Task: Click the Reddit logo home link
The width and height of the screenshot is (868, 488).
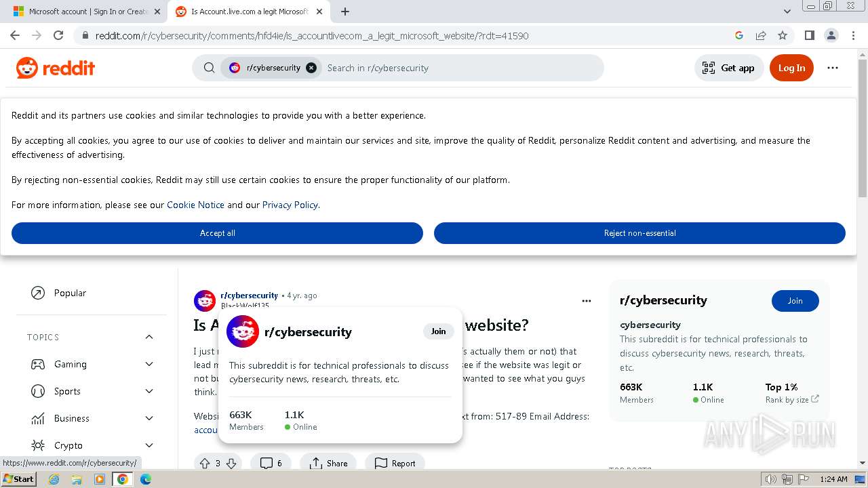Action: point(56,68)
